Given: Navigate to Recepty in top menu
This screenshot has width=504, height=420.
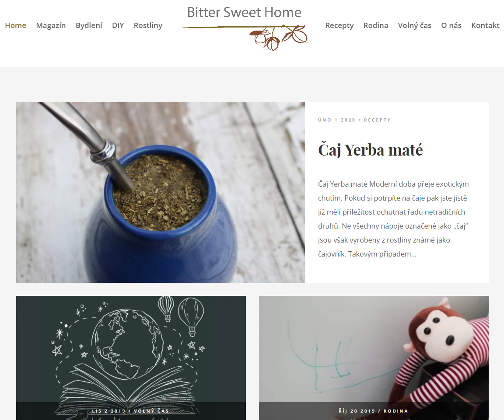Looking at the screenshot, I should pos(339,25).
